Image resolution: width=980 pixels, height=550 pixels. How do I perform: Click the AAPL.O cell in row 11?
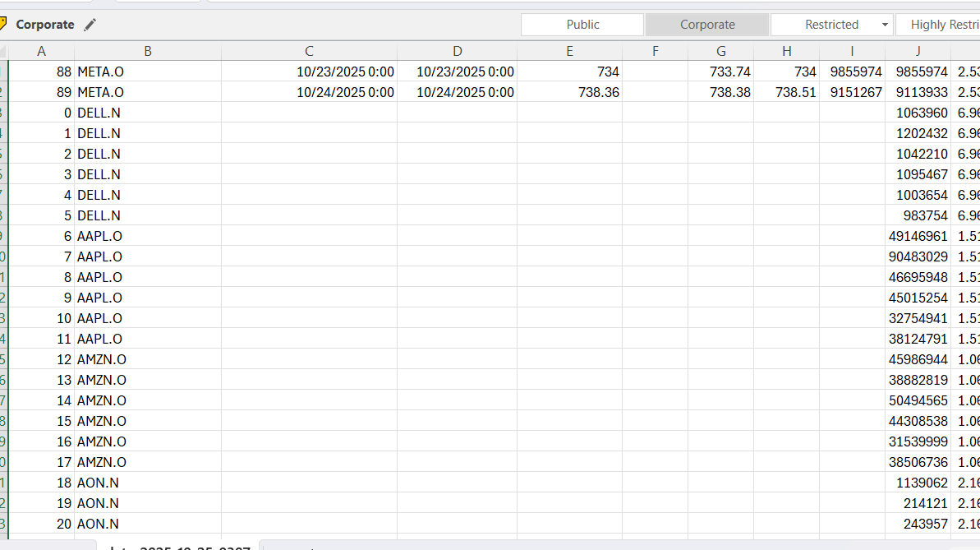tap(148, 340)
